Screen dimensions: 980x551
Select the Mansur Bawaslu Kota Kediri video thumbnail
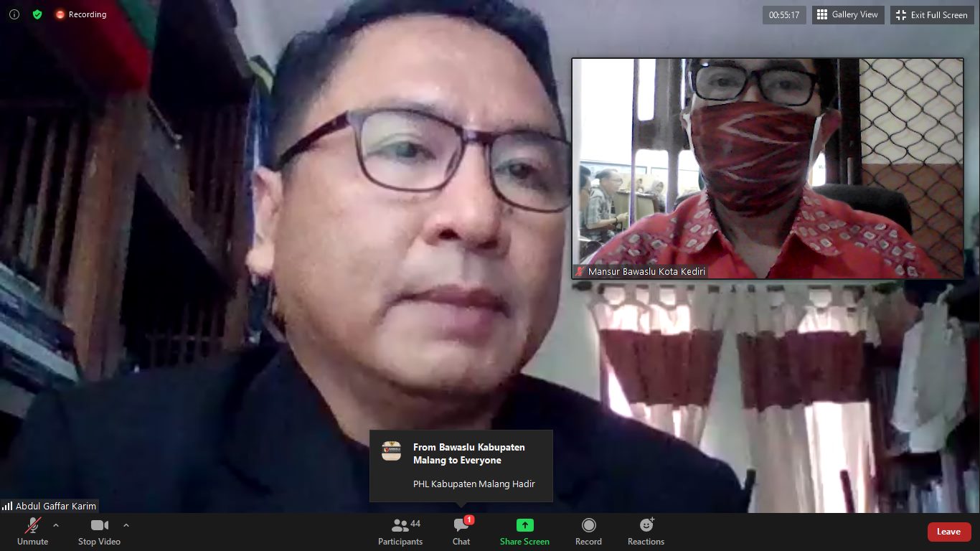(768, 169)
